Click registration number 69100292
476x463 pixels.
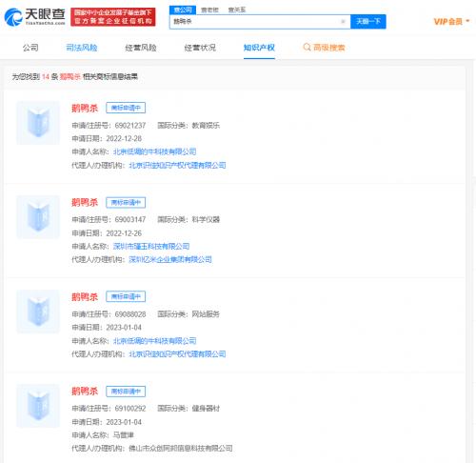click(x=130, y=409)
